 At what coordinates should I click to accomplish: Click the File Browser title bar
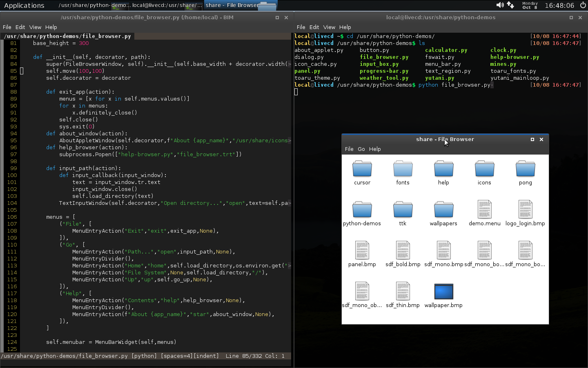click(445, 139)
